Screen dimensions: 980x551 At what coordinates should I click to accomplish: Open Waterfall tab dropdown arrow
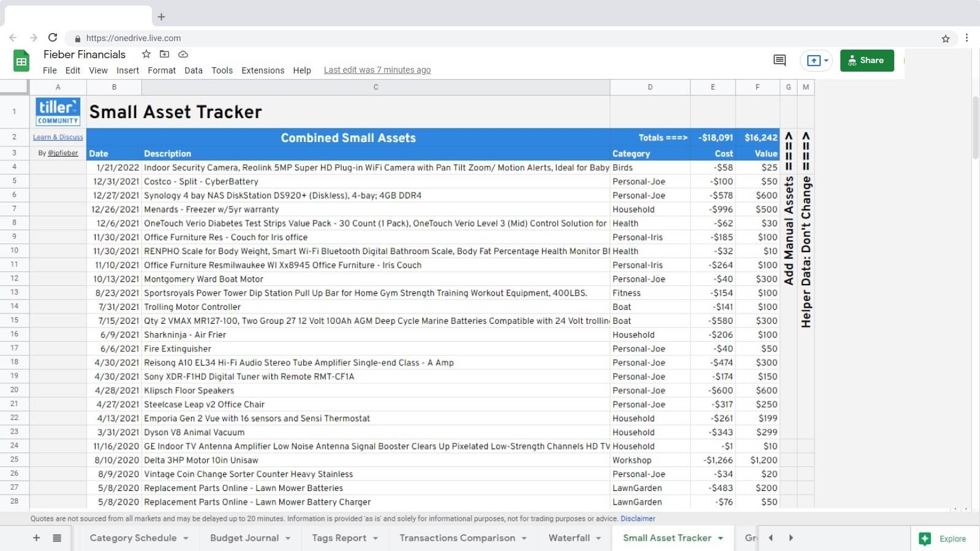click(598, 538)
